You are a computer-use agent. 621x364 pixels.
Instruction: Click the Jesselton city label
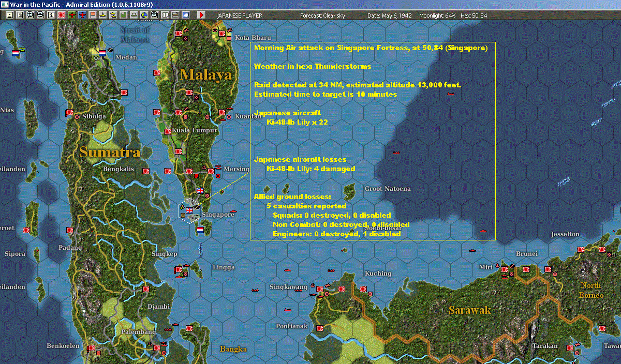coord(565,234)
